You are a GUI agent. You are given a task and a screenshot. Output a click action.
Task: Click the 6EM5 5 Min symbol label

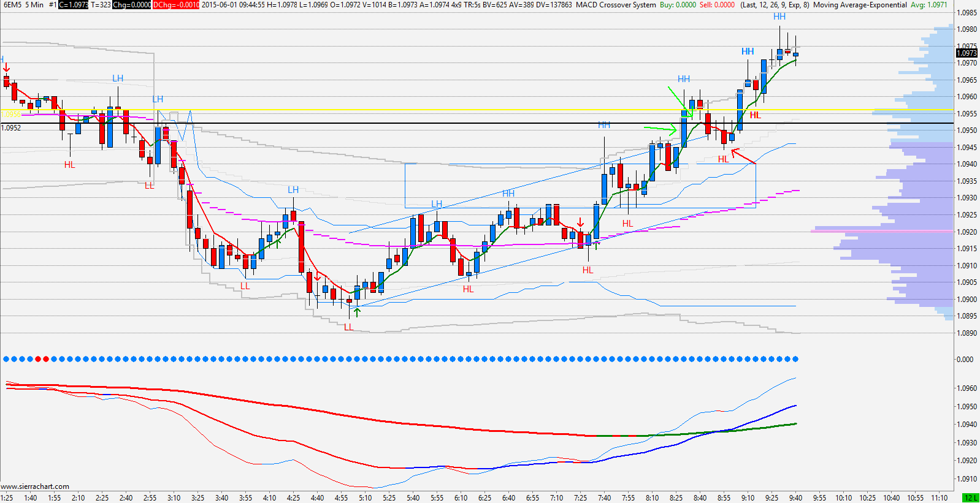tap(23, 5)
